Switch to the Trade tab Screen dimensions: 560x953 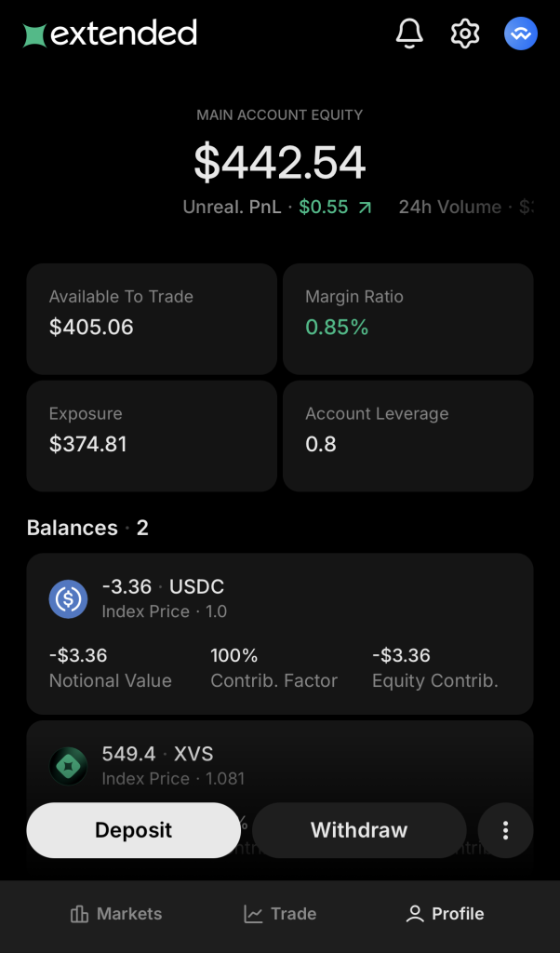click(280, 914)
